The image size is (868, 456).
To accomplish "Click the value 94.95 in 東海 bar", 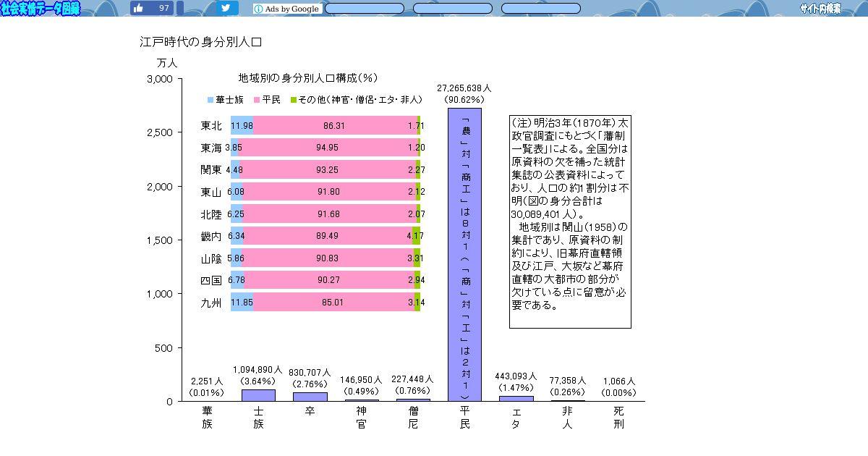I will point(328,148).
